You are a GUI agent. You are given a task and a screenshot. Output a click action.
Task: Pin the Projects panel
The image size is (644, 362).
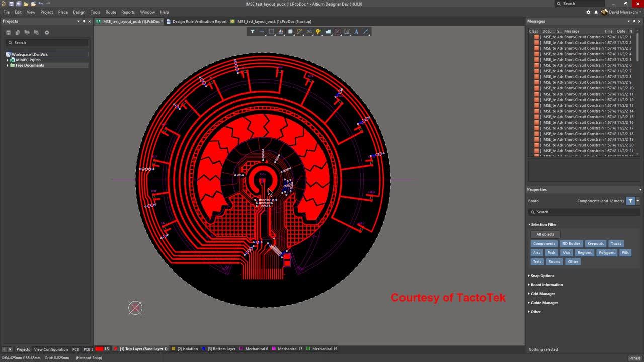coord(84,21)
